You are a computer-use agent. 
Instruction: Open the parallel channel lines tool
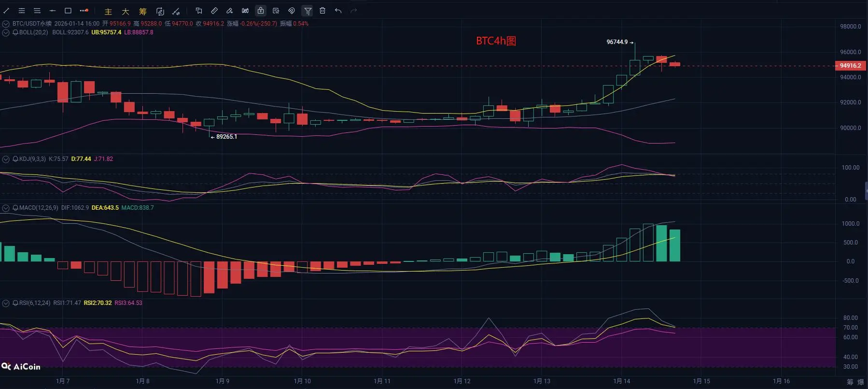[x=22, y=11]
